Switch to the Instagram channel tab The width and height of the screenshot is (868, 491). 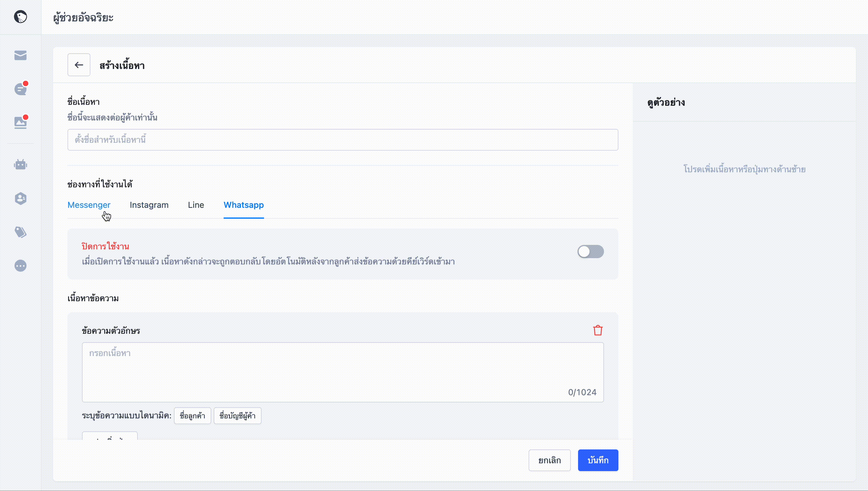(149, 205)
